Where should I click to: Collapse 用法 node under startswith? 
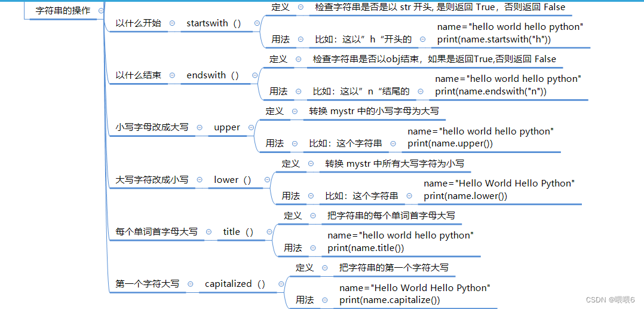pyautogui.click(x=300, y=39)
